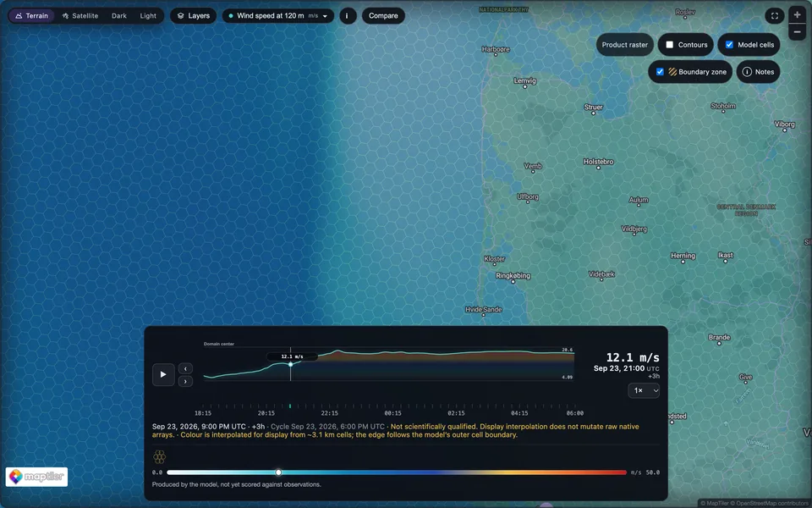
Task: Click the round info "i" button
Action: 348,15
